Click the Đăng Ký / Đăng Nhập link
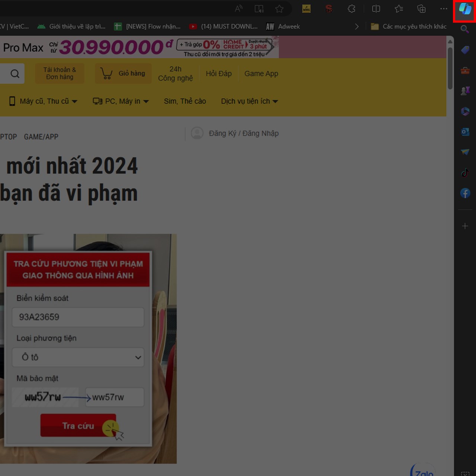This screenshot has height=476, width=476. point(244,133)
